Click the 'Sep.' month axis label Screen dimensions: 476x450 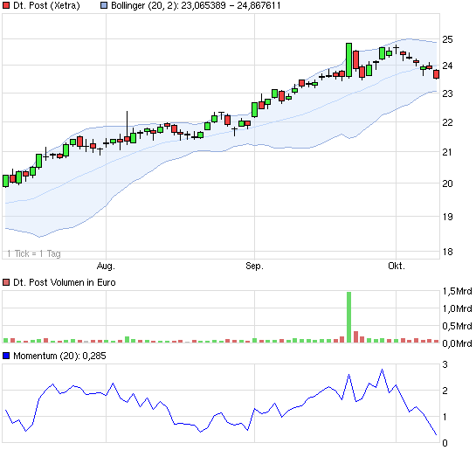point(255,266)
